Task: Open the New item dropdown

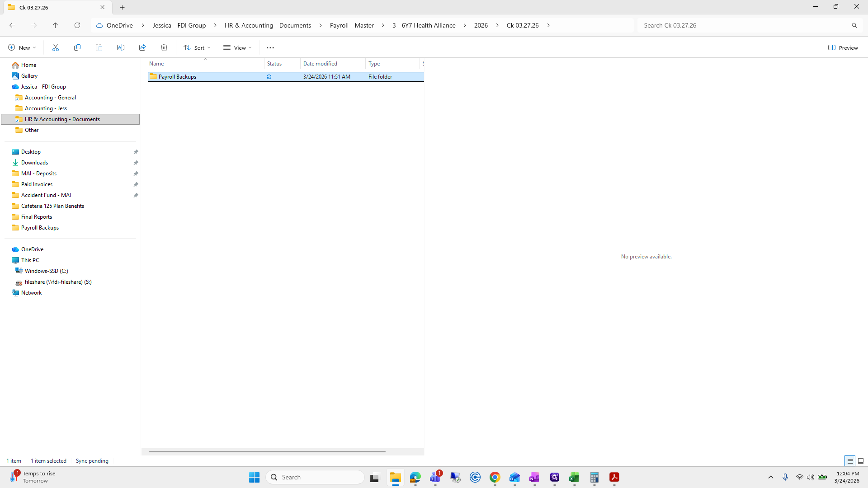Action: tap(21, 47)
